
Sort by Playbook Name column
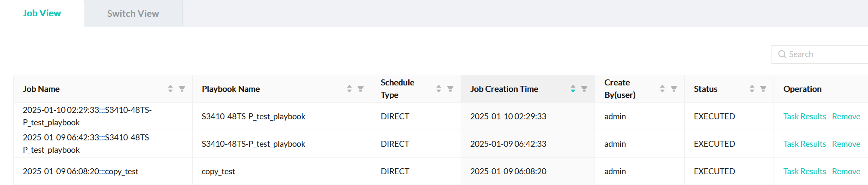[349, 89]
